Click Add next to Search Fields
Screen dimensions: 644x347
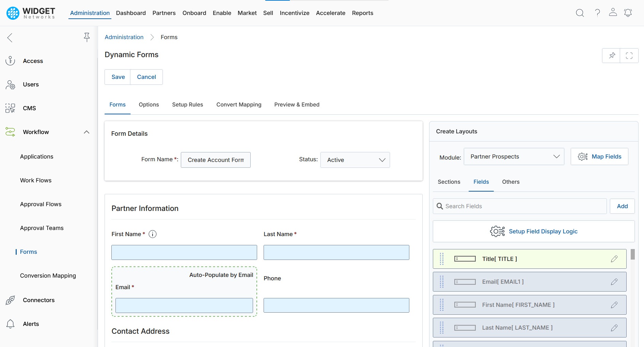point(622,206)
